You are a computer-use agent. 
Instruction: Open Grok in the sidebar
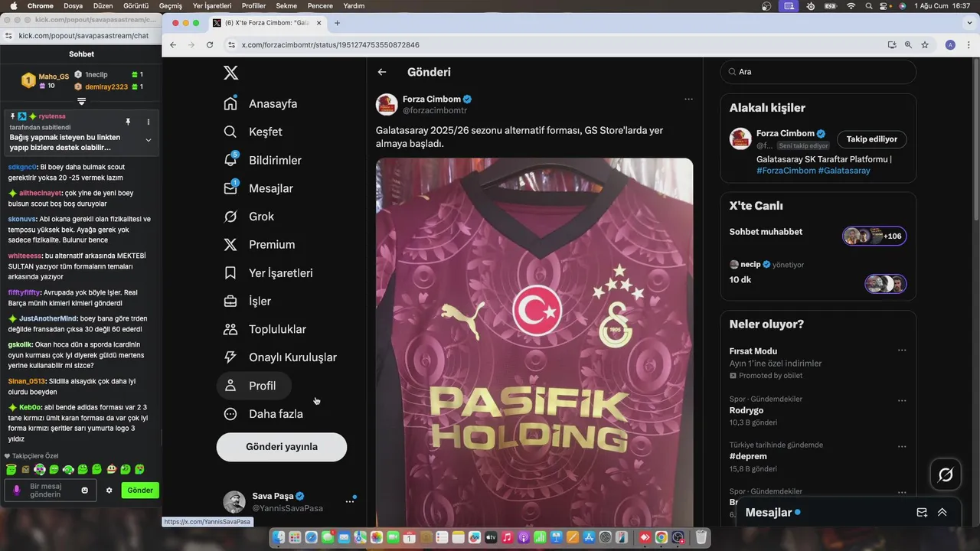click(248, 217)
